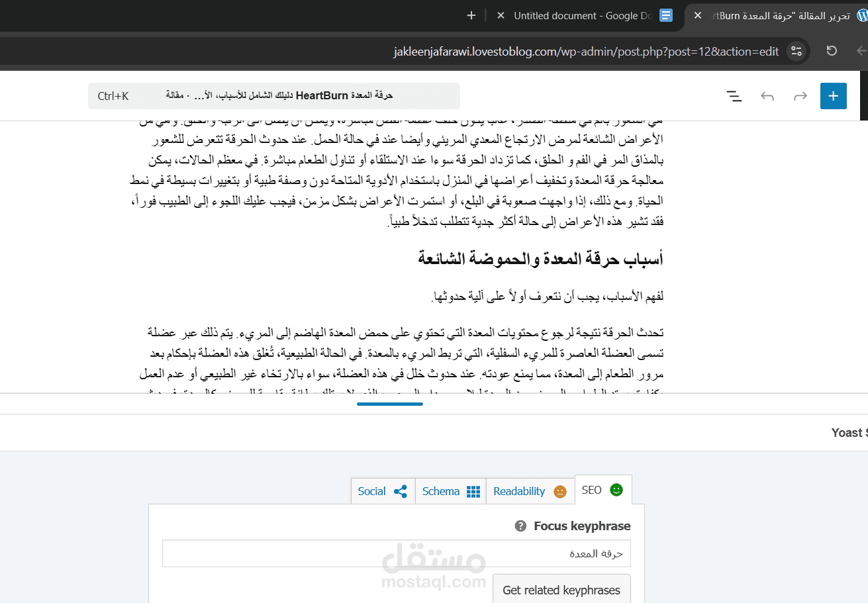The width and height of the screenshot is (868, 603).
Task: Open command palette from document title bar
Action: click(x=274, y=96)
